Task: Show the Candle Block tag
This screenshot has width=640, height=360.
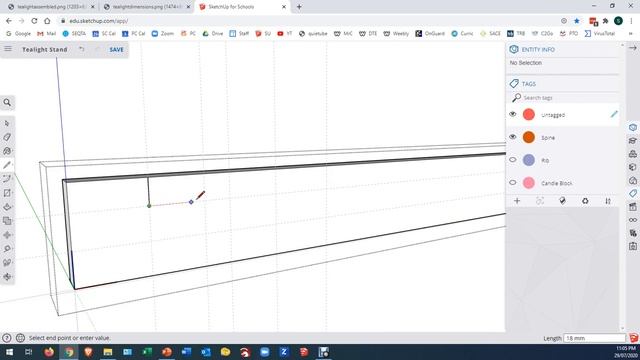Action: [x=513, y=183]
